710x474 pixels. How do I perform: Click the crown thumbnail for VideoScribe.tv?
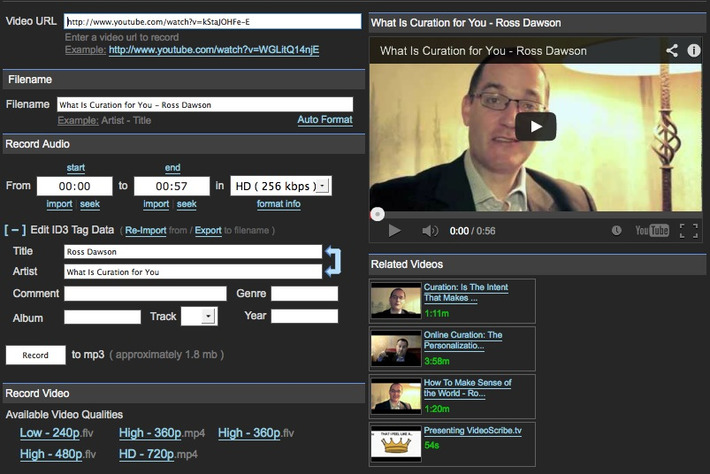[396, 444]
